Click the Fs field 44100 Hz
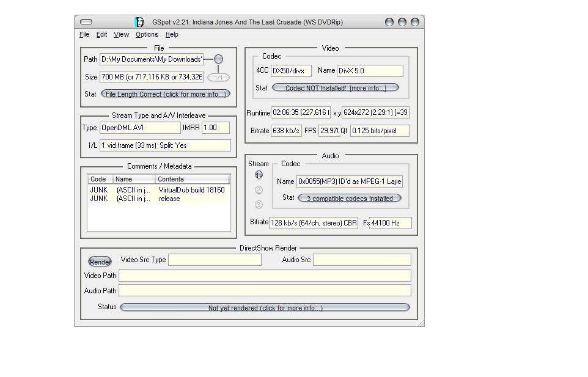This screenshot has height=377, width=588. pos(391,223)
